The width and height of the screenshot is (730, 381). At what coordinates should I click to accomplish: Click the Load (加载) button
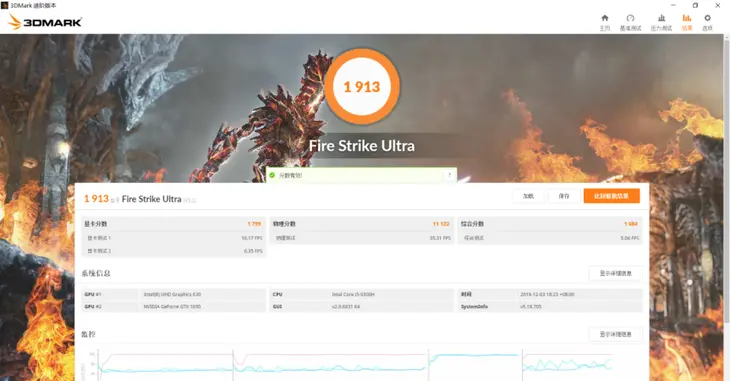[528, 196]
